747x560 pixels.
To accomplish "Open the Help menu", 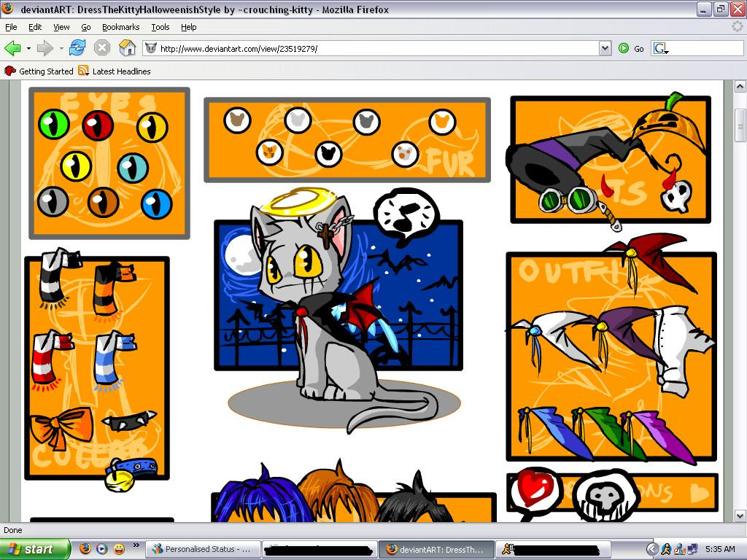I will coord(189,27).
